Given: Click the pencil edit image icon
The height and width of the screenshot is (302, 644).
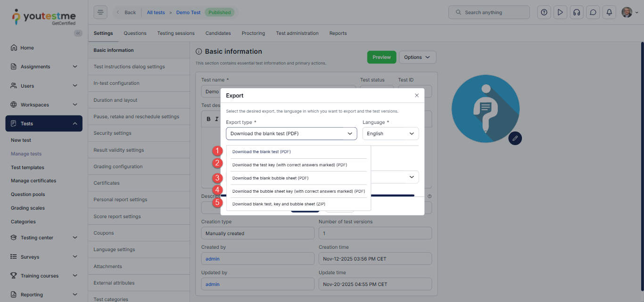Looking at the screenshot, I should (515, 138).
